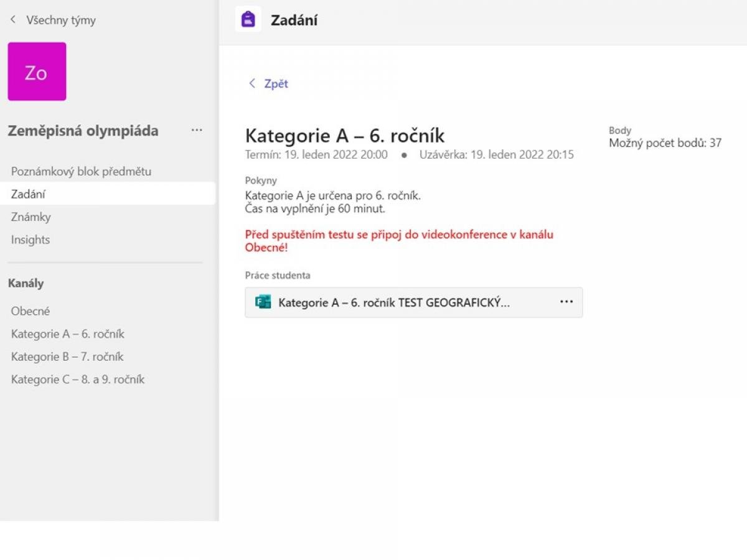Open more options ellipsis on the attachment
The width and height of the screenshot is (747, 560).
[566, 302]
